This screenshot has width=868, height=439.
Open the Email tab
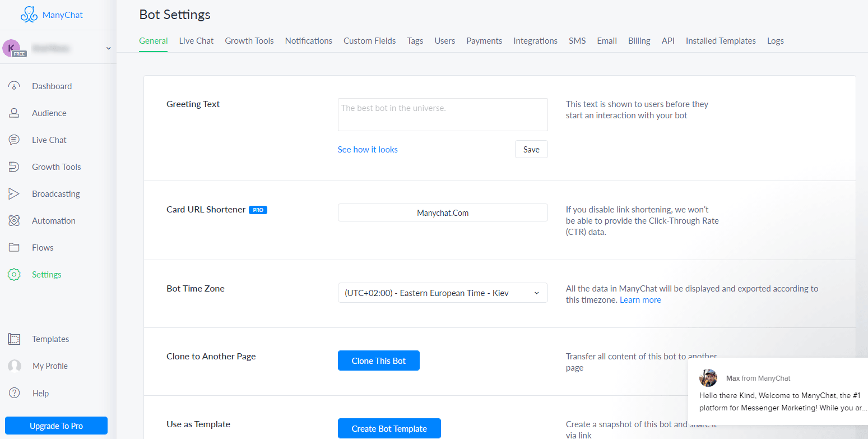click(607, 41)
